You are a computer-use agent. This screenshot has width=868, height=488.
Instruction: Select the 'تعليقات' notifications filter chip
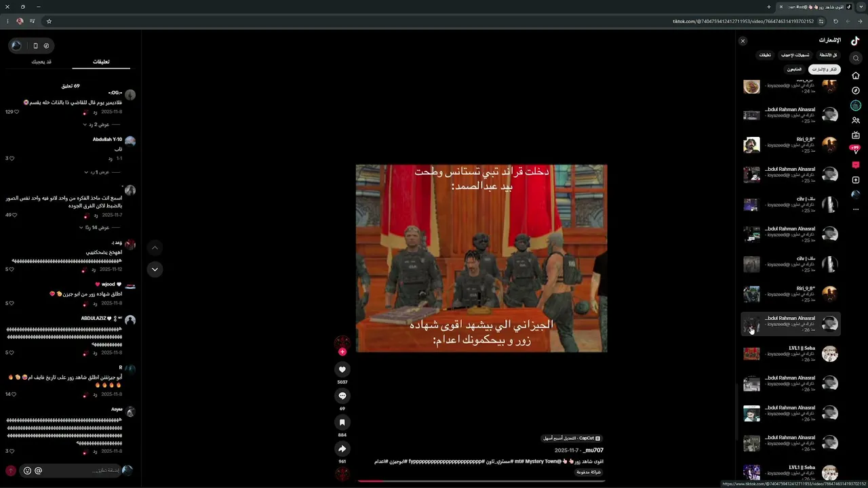(765, 55)
